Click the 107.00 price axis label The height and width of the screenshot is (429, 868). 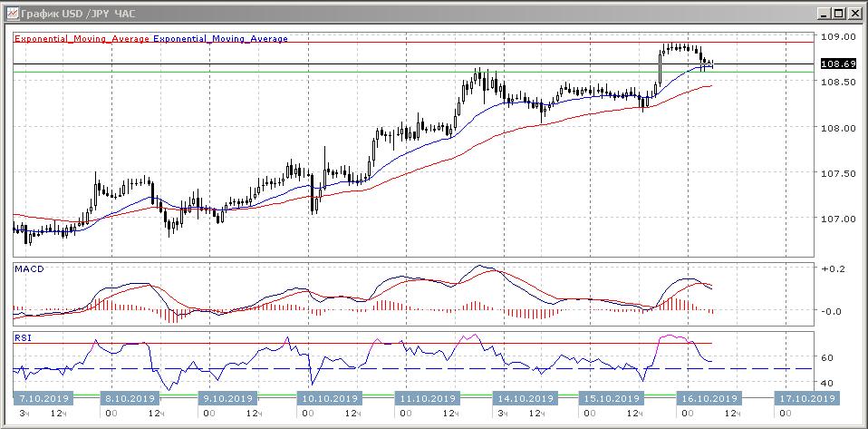(x=837, y=219)
